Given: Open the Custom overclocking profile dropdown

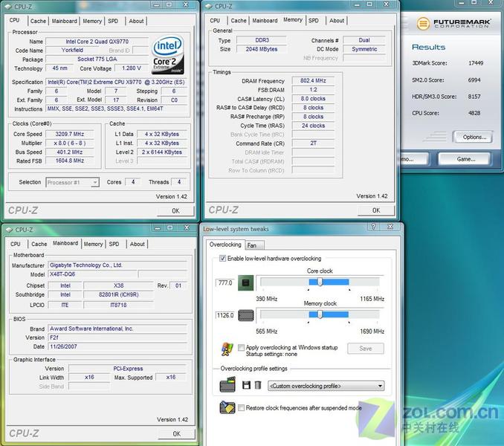Looking at the screenshot, I should [x=326, y=386].
